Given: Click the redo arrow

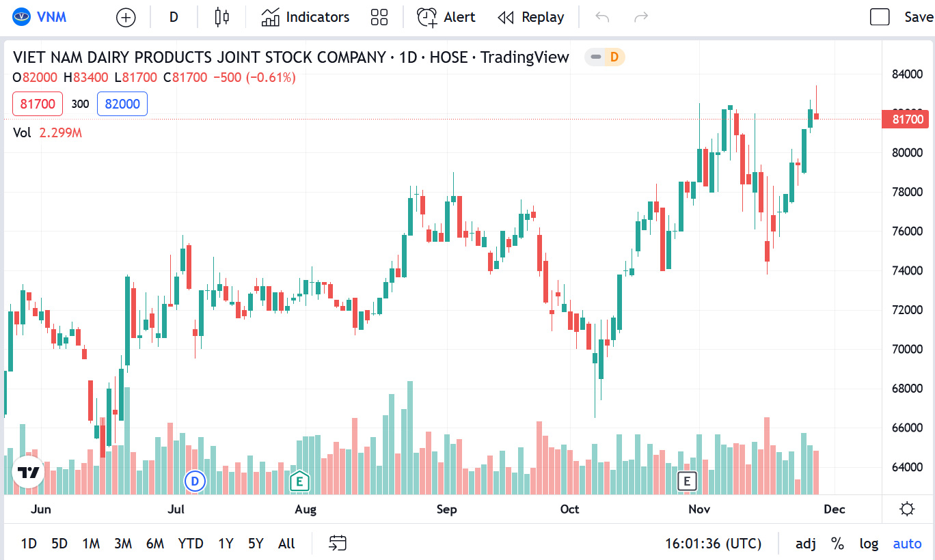Looking at the screenshot, I should tap(641, 18).
